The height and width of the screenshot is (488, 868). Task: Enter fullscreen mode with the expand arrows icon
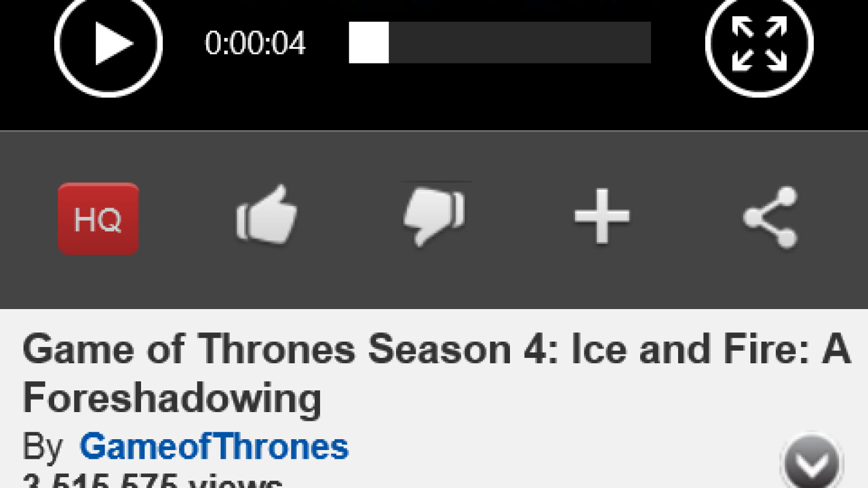click(759, 43)
